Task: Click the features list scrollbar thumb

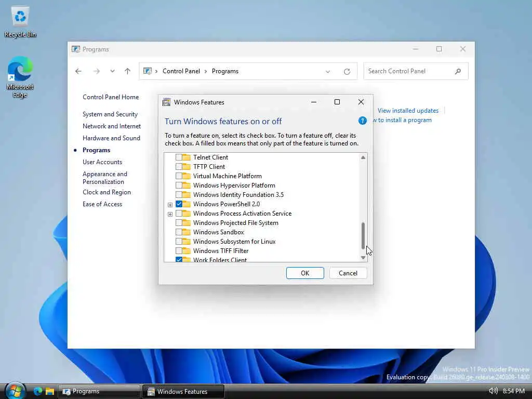Action: click(x=363, y=235)
